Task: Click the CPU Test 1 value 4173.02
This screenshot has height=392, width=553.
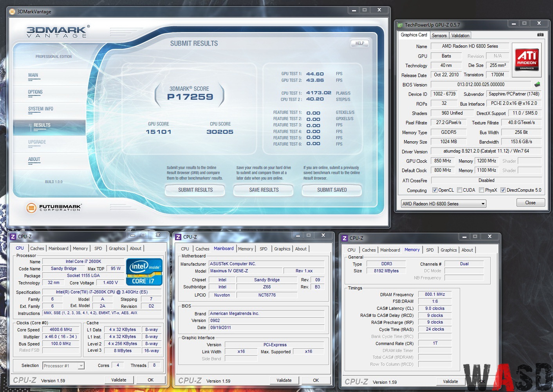Action: coord(319,93)
